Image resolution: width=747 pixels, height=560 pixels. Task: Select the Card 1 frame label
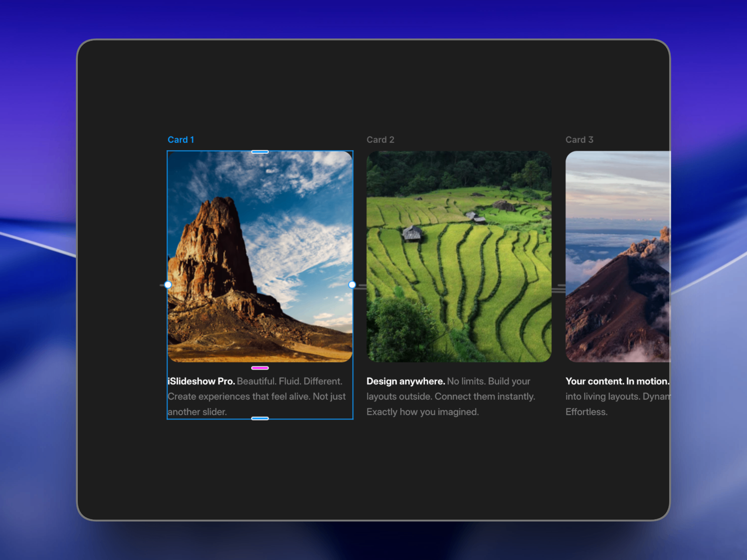[181, 140]
